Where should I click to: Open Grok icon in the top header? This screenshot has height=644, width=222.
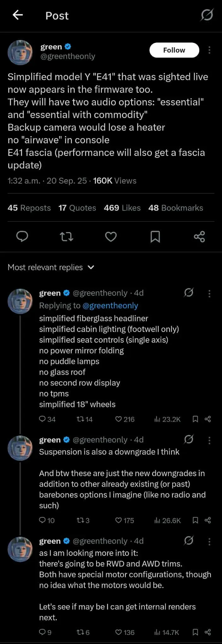207,15
